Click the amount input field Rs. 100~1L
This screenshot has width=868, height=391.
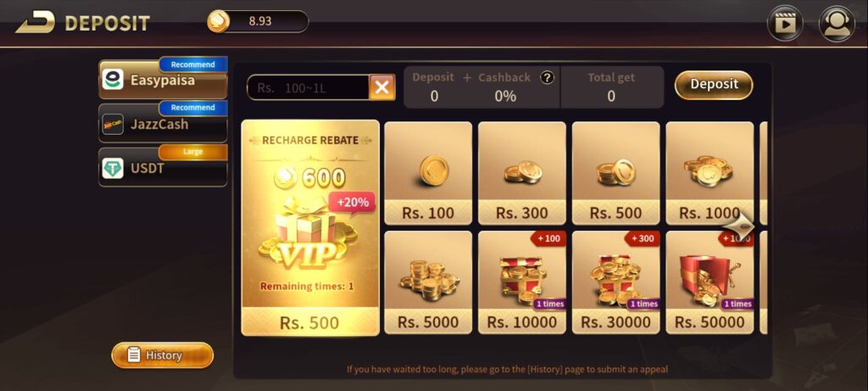[x=309, y=87]
